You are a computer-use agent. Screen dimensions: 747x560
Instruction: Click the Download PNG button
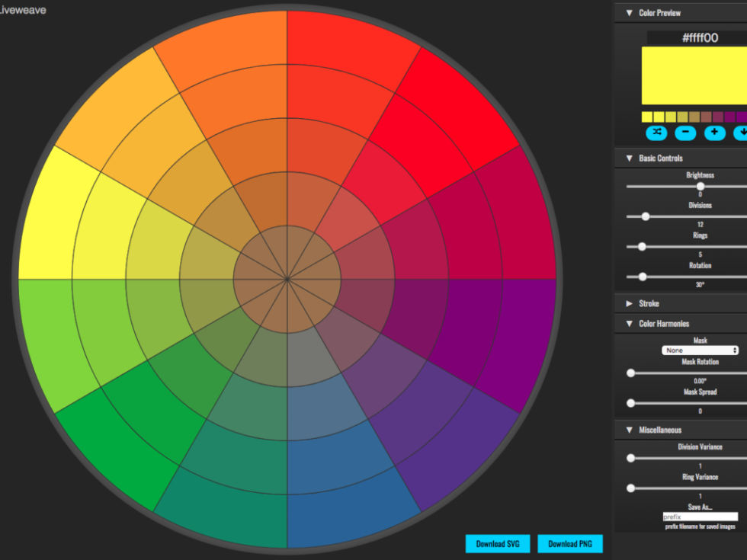pyautogui.click(x=570, y=543)
